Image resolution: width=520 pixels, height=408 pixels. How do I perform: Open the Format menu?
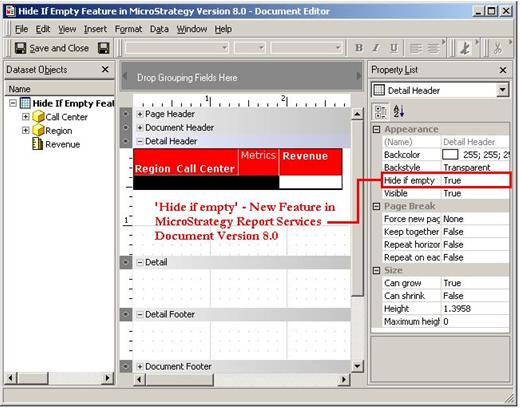128,29
